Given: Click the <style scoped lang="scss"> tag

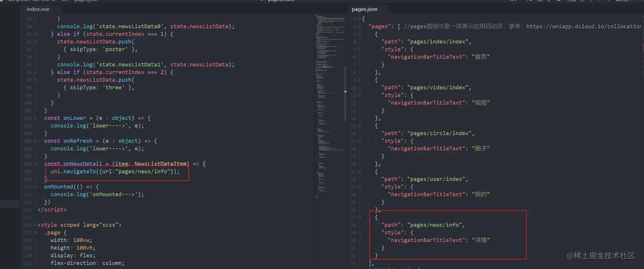Looking at the screenshot, I should pyautogui.click(x=80, y=225).
